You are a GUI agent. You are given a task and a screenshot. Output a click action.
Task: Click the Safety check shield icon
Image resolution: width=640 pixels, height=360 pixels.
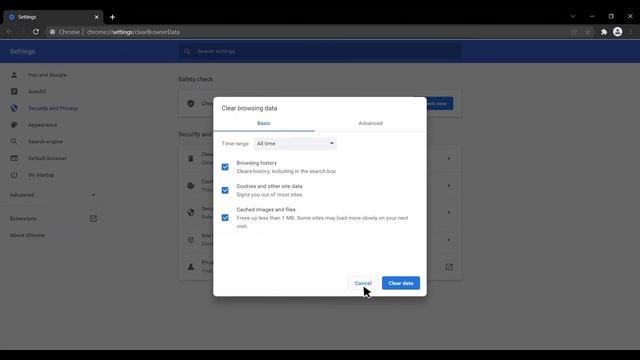(191, 103)
